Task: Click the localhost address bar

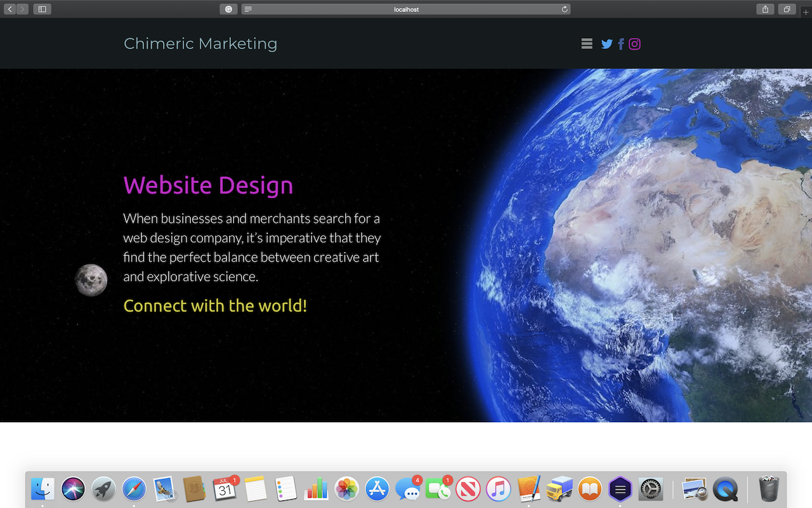Action: point(406,9)
